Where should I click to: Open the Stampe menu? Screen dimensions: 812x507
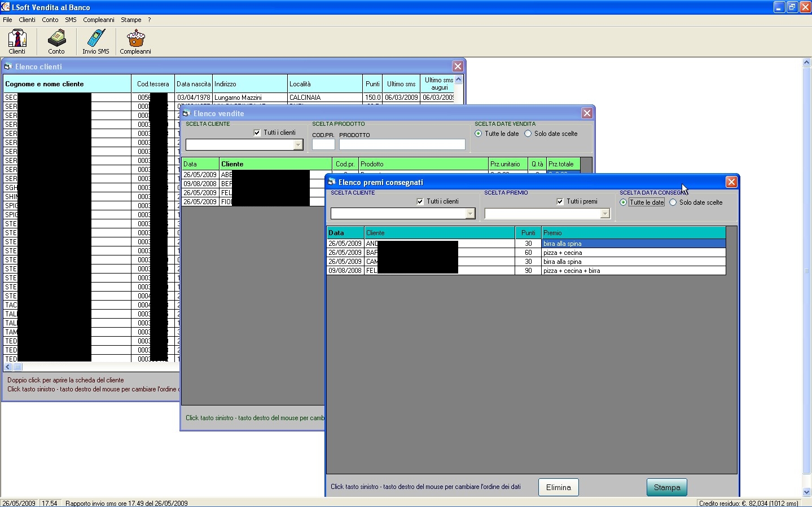click(x=131, y=20)
